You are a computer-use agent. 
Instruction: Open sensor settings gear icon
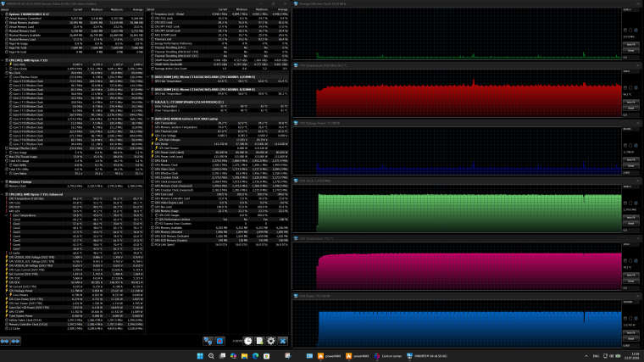click(x=271, y=341)
